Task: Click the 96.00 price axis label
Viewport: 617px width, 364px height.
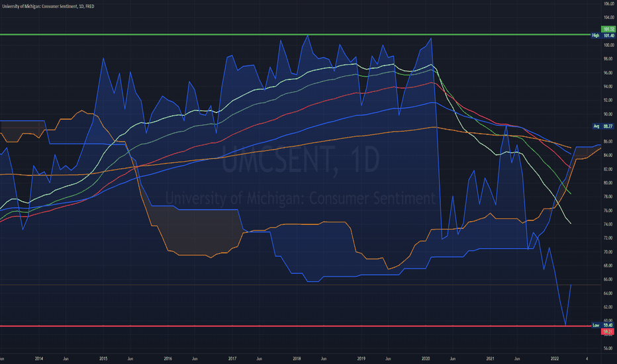Action: tap(609, 73)
